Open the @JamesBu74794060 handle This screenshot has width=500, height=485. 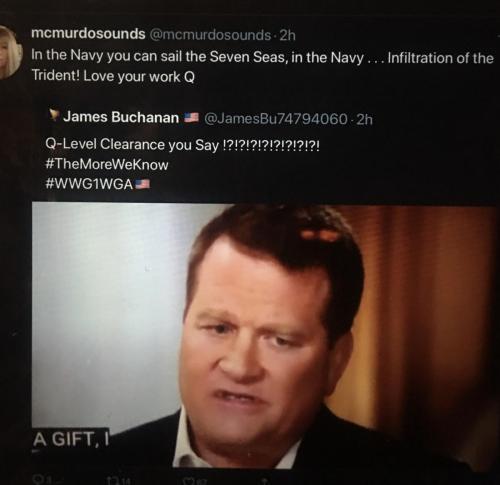pyautogui.click(x=275, y=119)
